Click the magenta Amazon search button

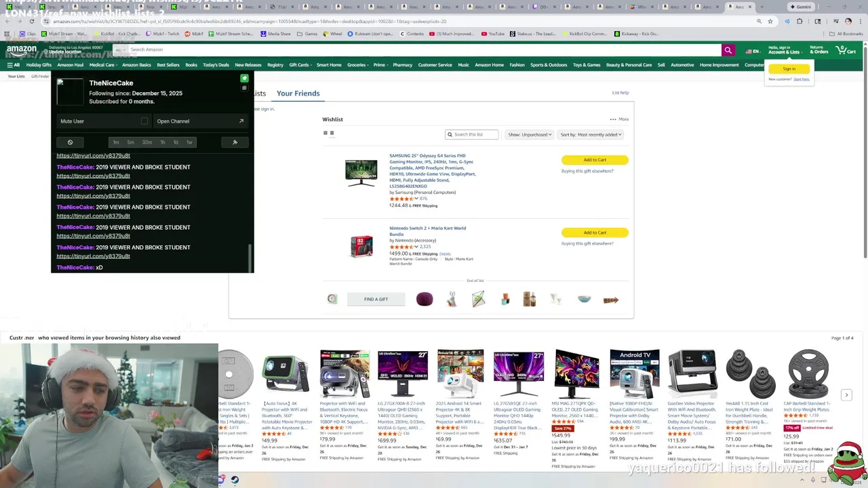click(x=728, y=49)
